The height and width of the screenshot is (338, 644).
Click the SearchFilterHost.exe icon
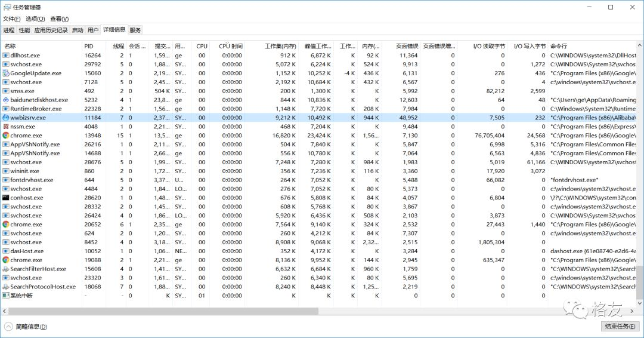coord(6,269)
